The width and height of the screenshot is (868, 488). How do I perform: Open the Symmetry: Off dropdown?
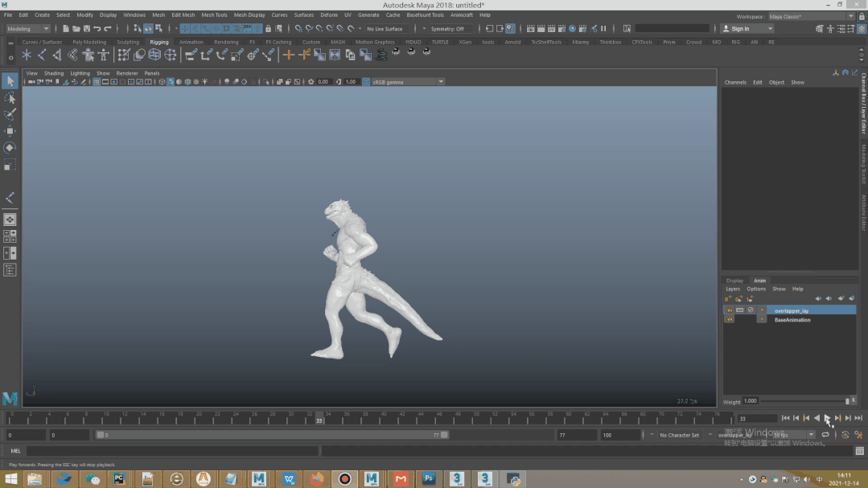450,29
